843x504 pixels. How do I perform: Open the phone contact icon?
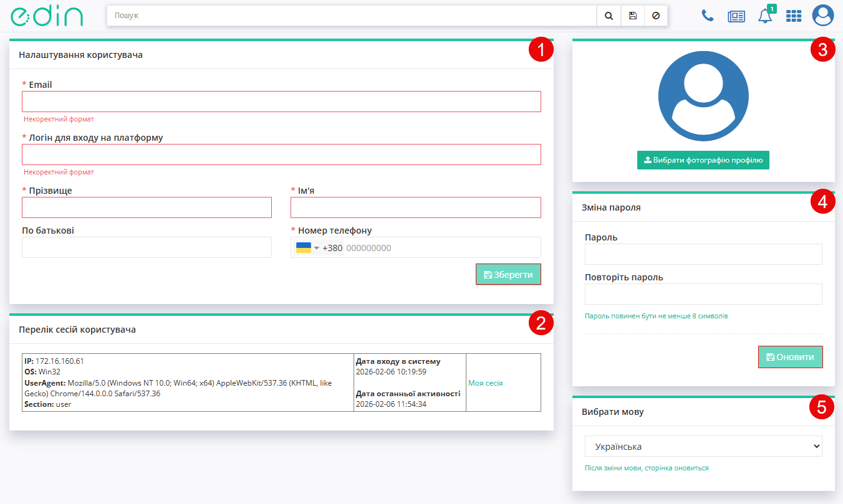pyautogui.click(x=708, y=16)
